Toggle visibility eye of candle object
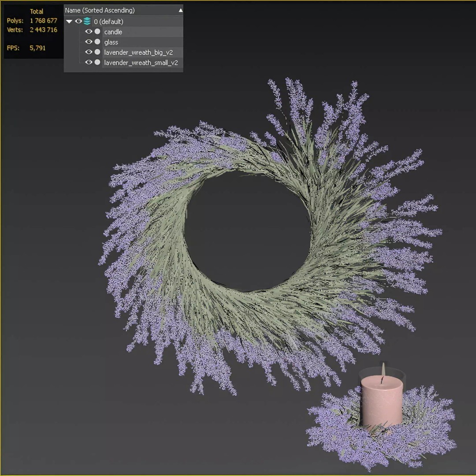The width and height of the screenshot is (476, 476). tap(89, 32)
